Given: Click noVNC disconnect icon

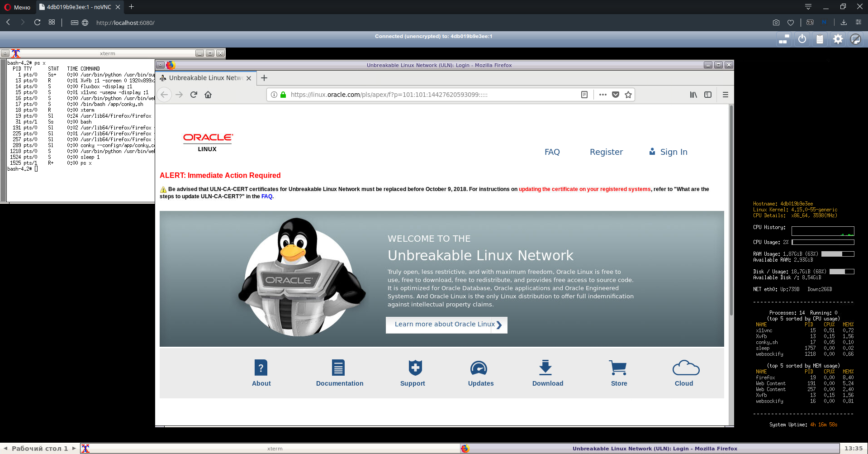Looking at the screenshot, I should (855, 39).
